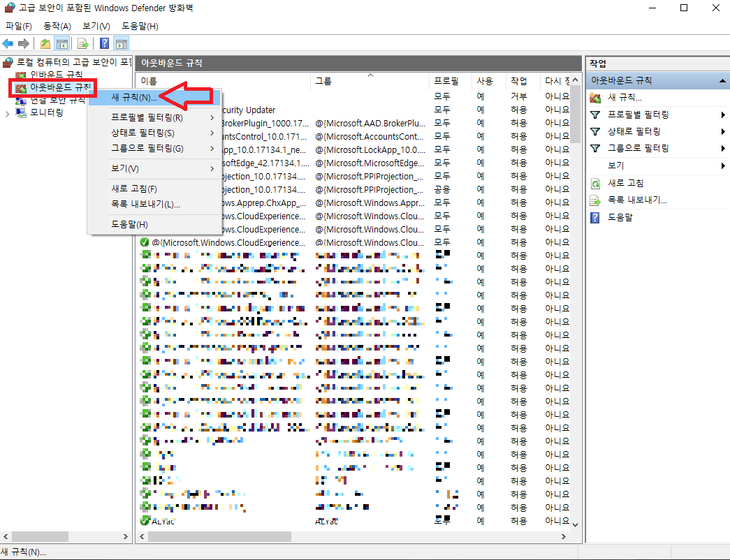Click the Export list toolbar icon
The width and height of the screenshot is (730, 560).
click(x=83, y=44)
